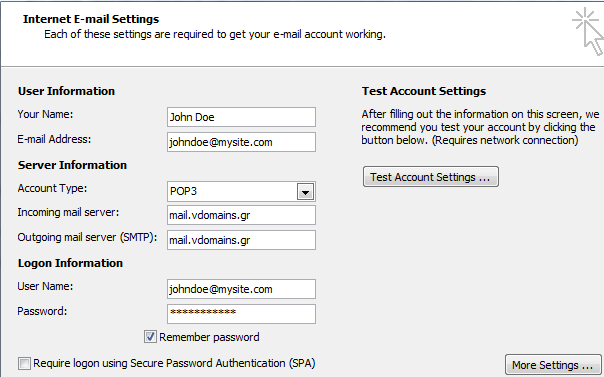Click the Outgoing mail server (SMTP) field
This screenshot has width=604, height=377.
241,240
